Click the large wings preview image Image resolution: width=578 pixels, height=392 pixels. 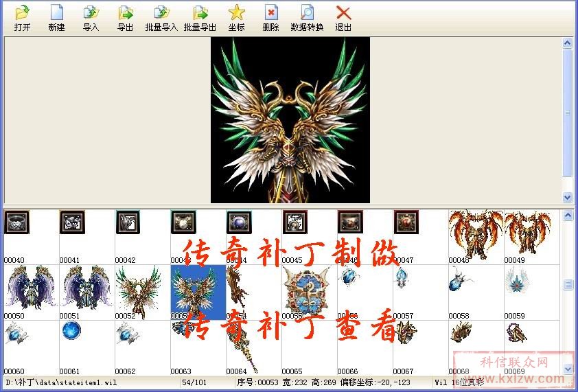point(290,120)
